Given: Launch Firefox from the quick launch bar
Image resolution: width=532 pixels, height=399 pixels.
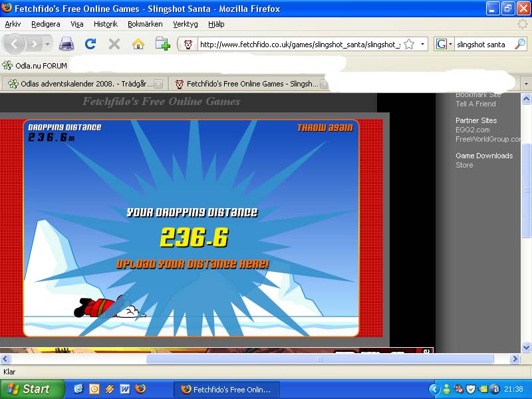Looking at the screenshot, I should [140, 389].
